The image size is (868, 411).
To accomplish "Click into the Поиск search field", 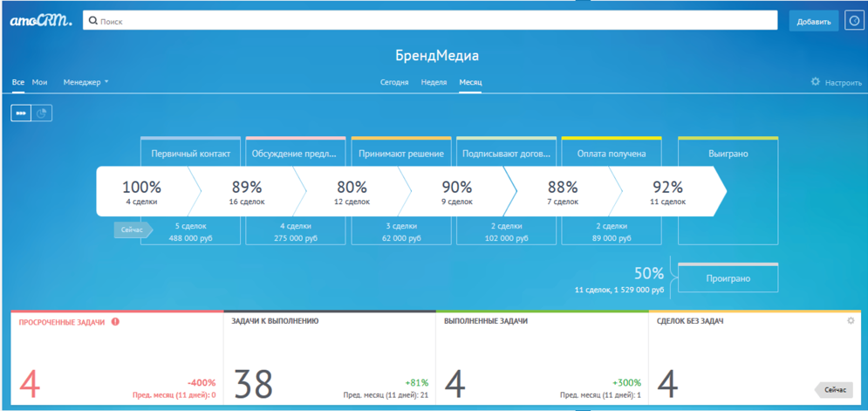I will point(436,21).
